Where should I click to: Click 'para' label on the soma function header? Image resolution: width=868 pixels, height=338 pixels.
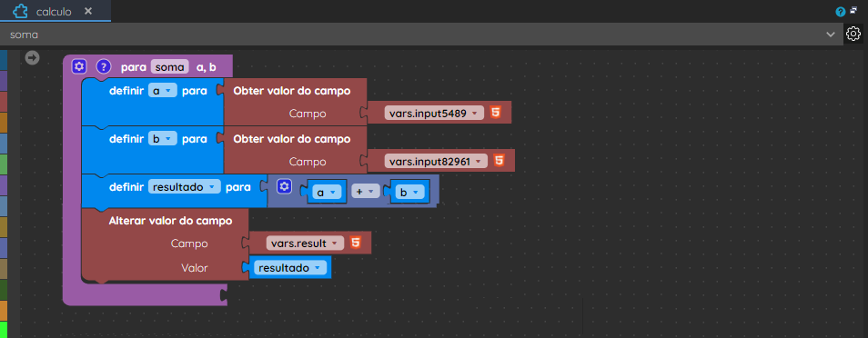(133, 67)
